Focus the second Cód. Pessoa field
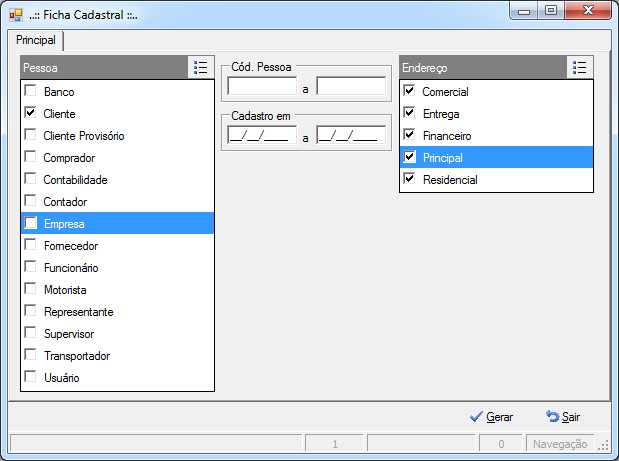 click(x=351, y=86)
